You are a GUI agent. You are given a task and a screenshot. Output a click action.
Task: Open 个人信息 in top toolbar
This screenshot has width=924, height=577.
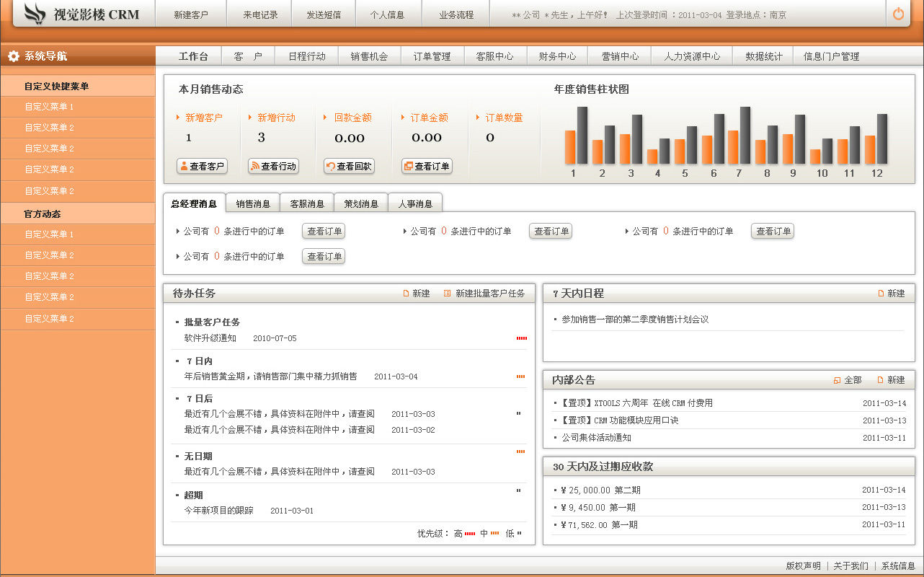pyautogui.click(x=387, y=14)
